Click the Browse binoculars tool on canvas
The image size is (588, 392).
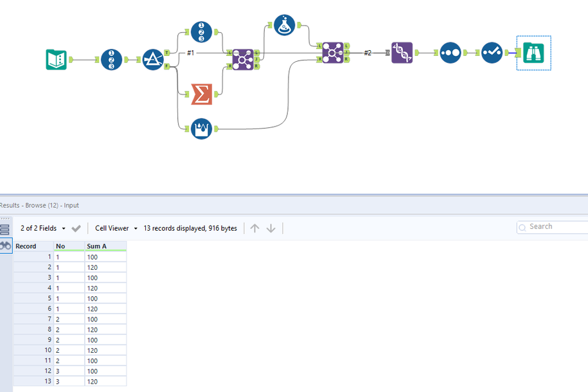click(x=533, y=53)
